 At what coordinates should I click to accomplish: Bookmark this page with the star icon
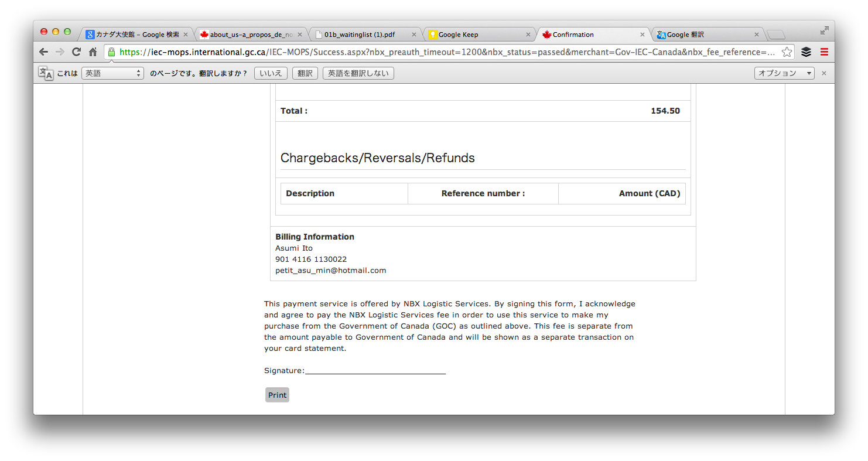click(787, 52)
